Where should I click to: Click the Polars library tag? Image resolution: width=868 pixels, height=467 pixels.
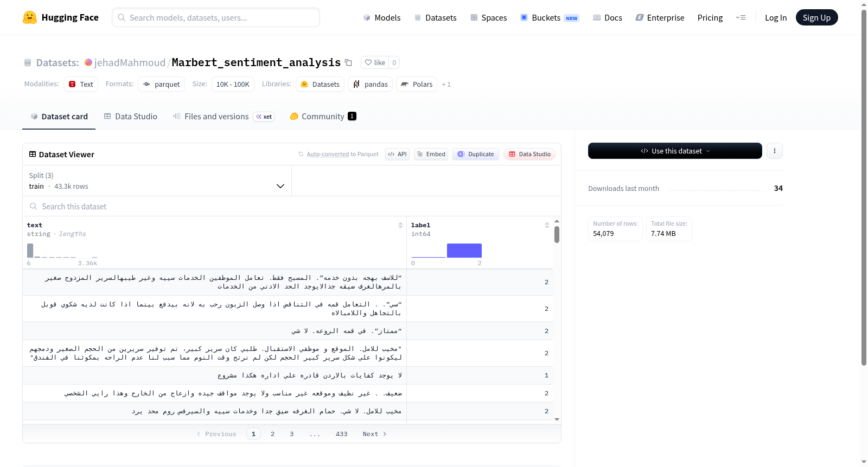pos(417,84)
